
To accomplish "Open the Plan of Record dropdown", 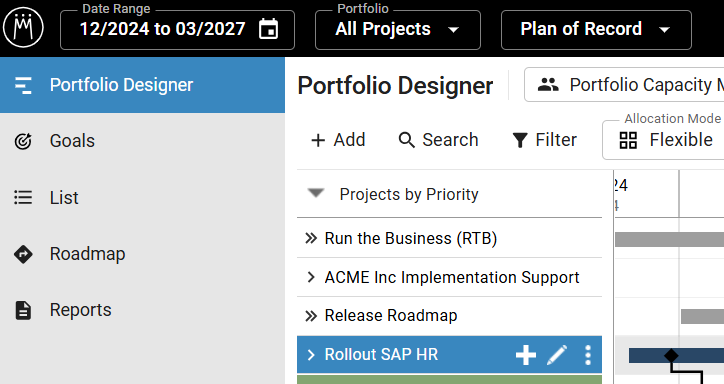I will (x=596, y=30).
